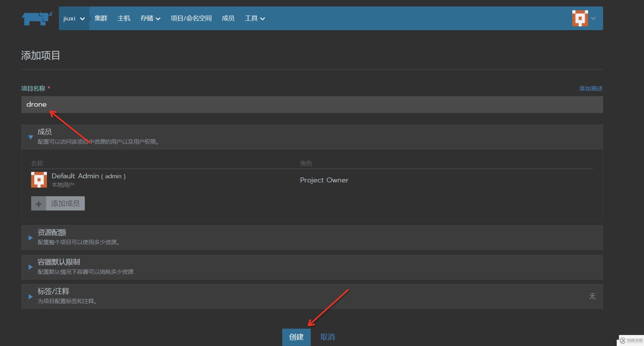The height and width of the screenshot is (346, 644).
Task: Focus the 项目名称 input containing drone
Action: tap(312, 104)
